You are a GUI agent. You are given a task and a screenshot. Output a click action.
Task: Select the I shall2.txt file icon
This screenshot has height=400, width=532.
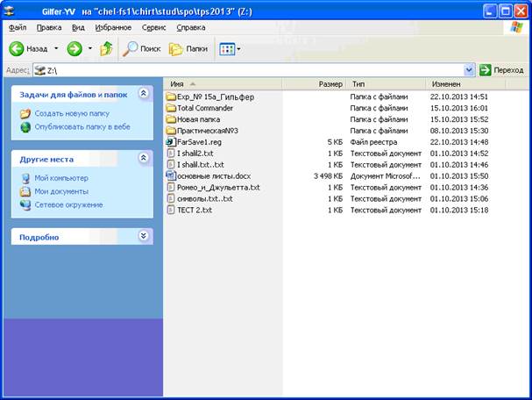[x=171, y=154]
